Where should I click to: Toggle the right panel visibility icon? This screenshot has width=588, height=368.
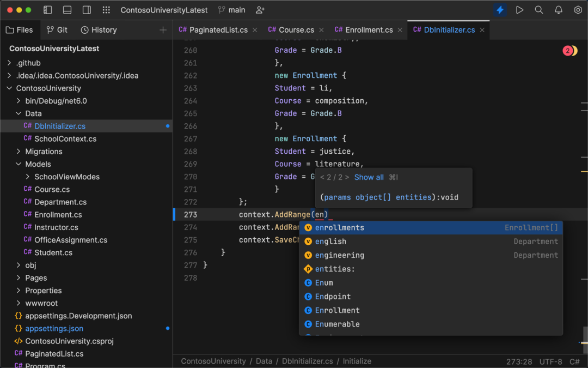[x=87, y=10]
